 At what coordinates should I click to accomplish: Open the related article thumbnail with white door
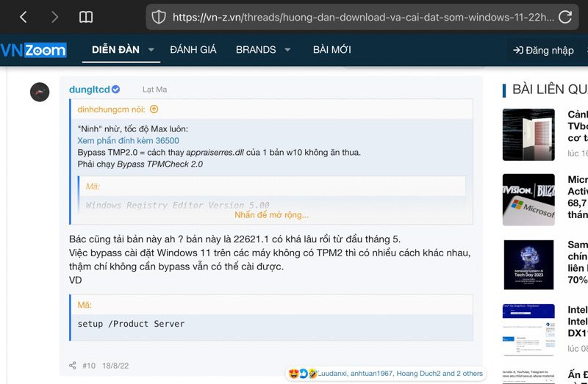tap(528, 134)
